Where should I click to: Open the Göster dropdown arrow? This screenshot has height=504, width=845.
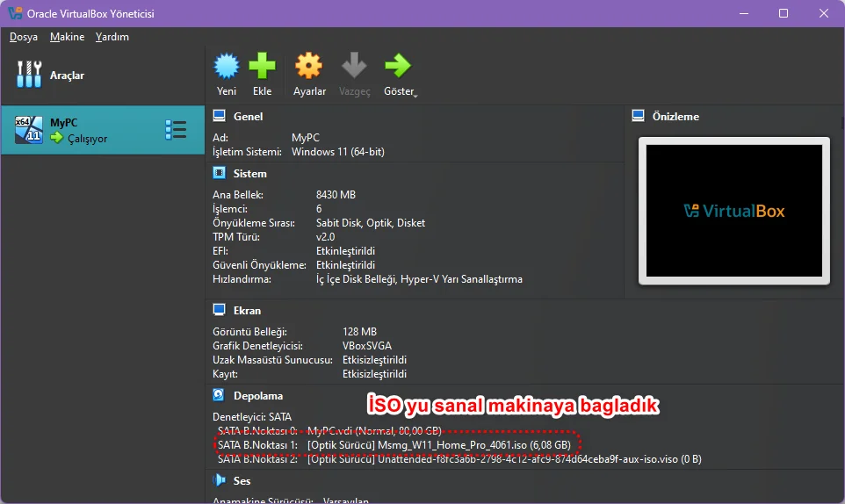point(415,95)
